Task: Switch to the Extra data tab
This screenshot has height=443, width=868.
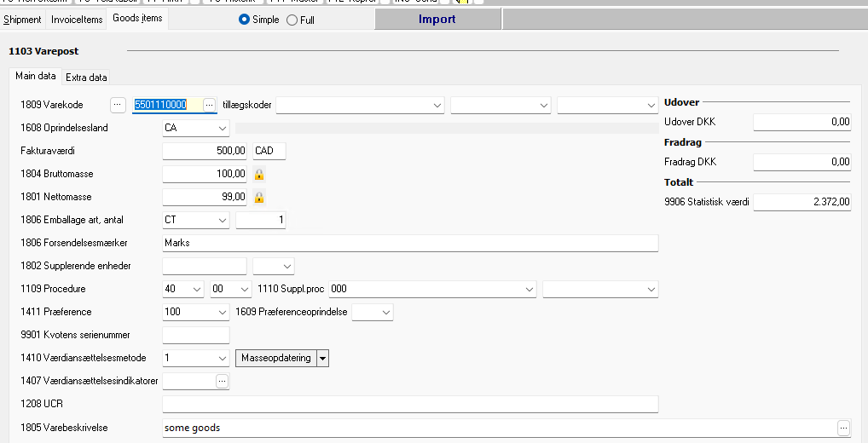Action: (x=87, y=78)
